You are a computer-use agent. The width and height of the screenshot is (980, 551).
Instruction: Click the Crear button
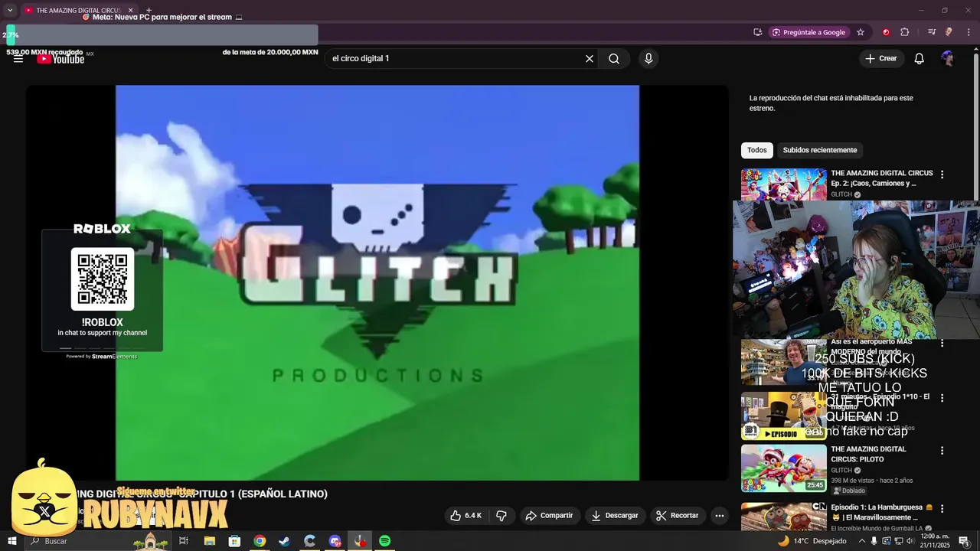(x=881, y=59)
